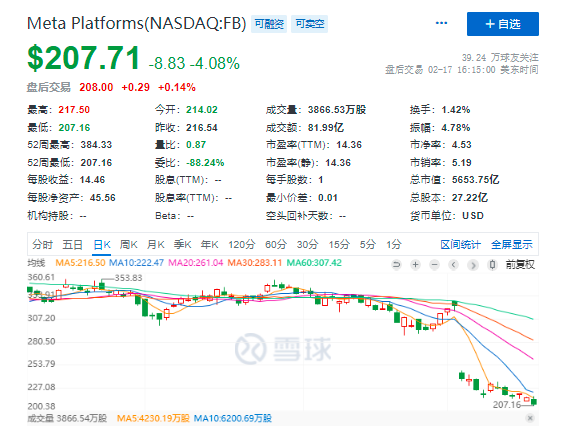Click the 成交量 value 3866.53万股
This screenshot has width=562, height=426.
337,110
